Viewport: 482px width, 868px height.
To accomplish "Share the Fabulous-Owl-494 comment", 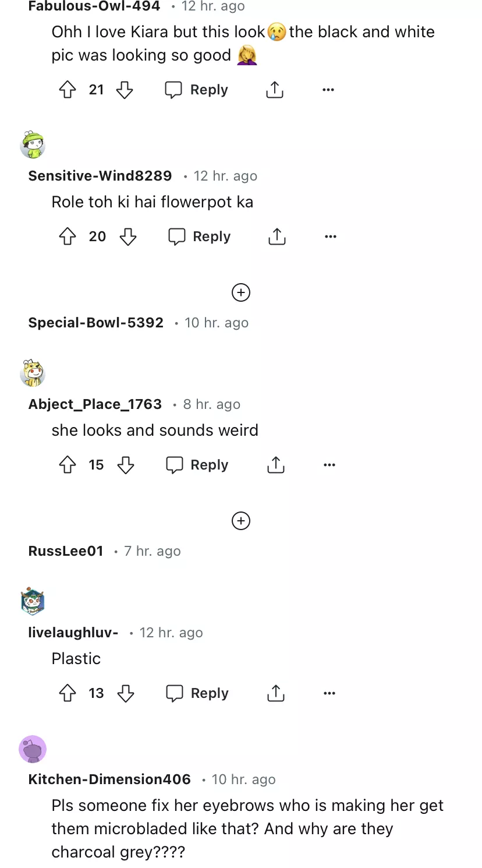I will pos(274,90).
